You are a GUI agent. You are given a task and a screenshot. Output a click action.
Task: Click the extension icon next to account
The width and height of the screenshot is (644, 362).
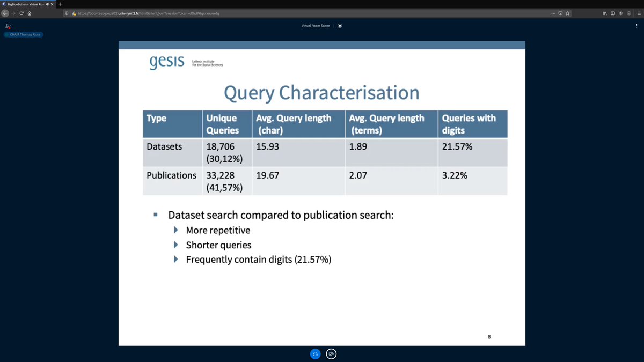pyautogui.click(x=628, y=13)
